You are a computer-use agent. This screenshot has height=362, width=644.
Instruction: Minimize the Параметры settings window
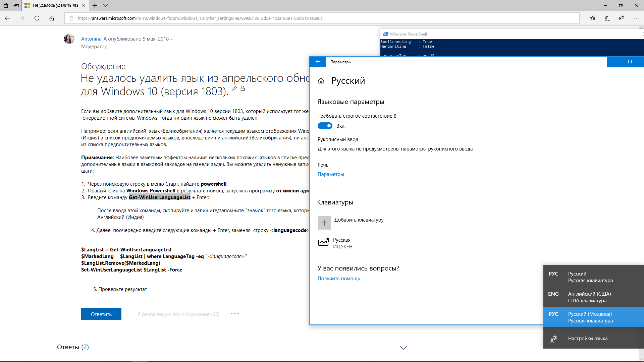tap(614, 62)
